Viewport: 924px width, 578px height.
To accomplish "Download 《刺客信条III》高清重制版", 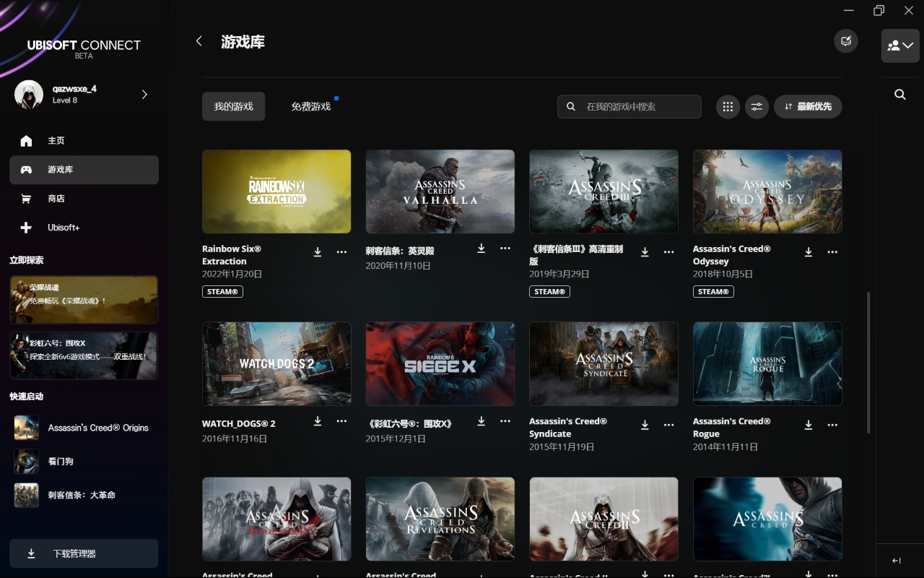I will coord(645,252).
